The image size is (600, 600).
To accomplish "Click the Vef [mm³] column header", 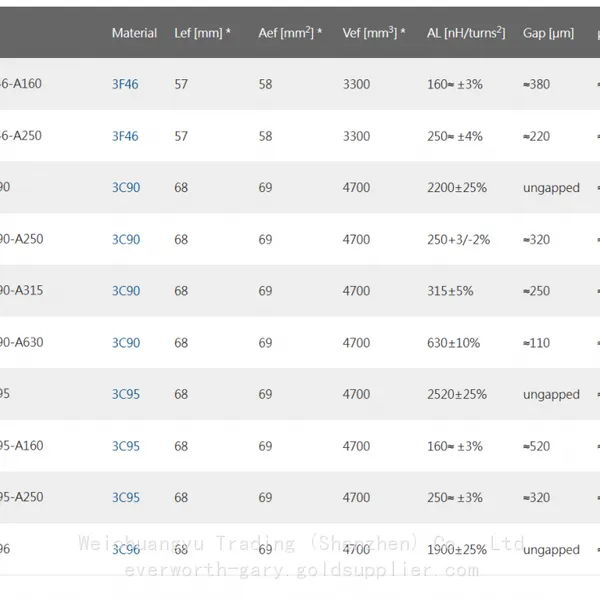I will [374, 33].
